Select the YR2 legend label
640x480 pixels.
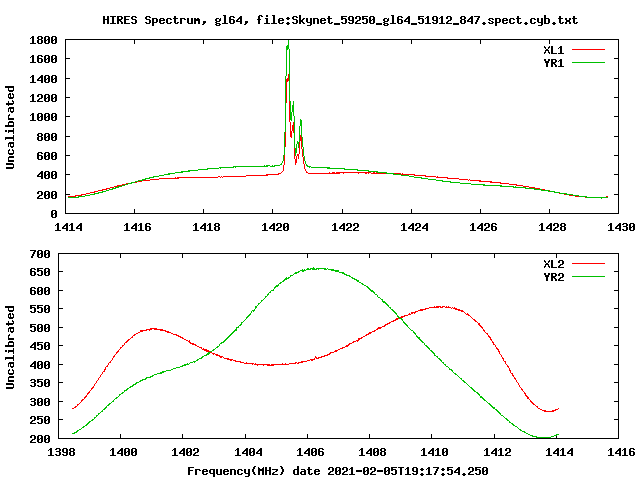pyautogui.click(x=553, y=277)
